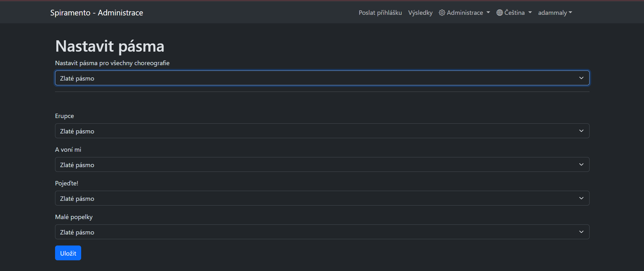This screenshot has height=271, width=644.
Task: Click the globe icon beside Čeština
Action: point(500,13)
